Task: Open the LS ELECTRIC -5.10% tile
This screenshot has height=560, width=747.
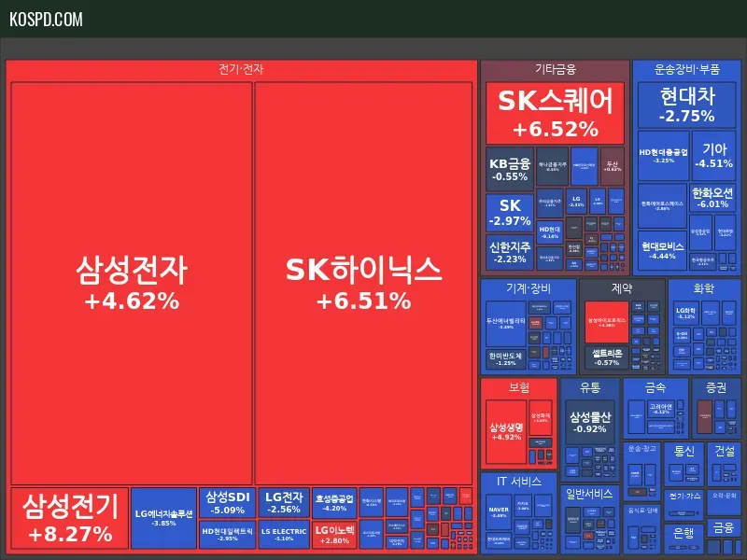Action: [x=284, y=534]
